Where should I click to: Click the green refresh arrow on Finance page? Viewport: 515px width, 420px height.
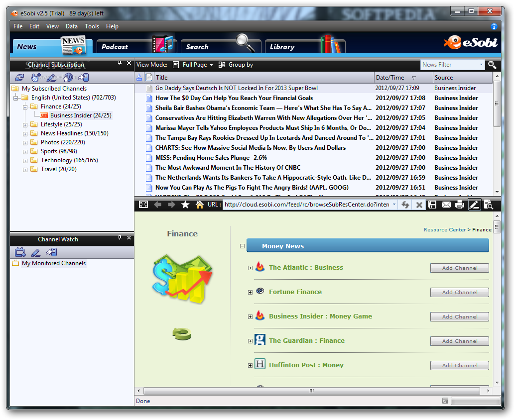[182, 334]
